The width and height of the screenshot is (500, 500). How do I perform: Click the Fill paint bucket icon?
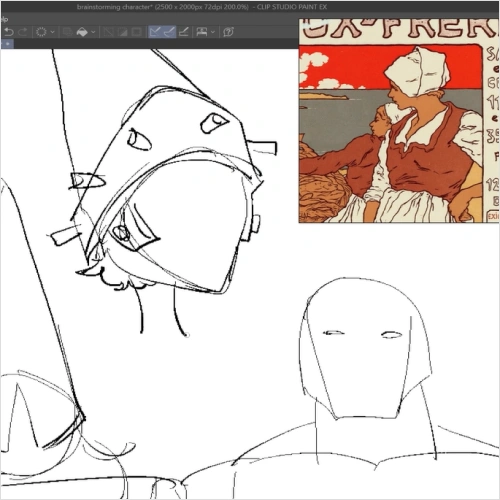tap(82, 32)
